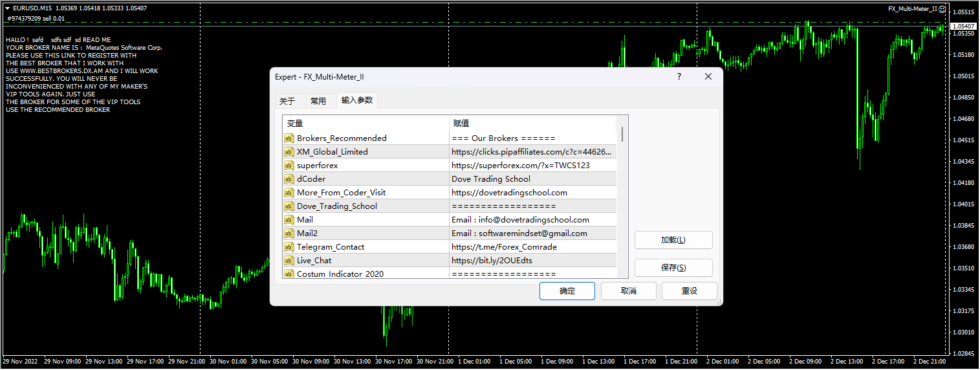The image size is (980, 370).
Task: Click the help question mark button
Action: 679,76
